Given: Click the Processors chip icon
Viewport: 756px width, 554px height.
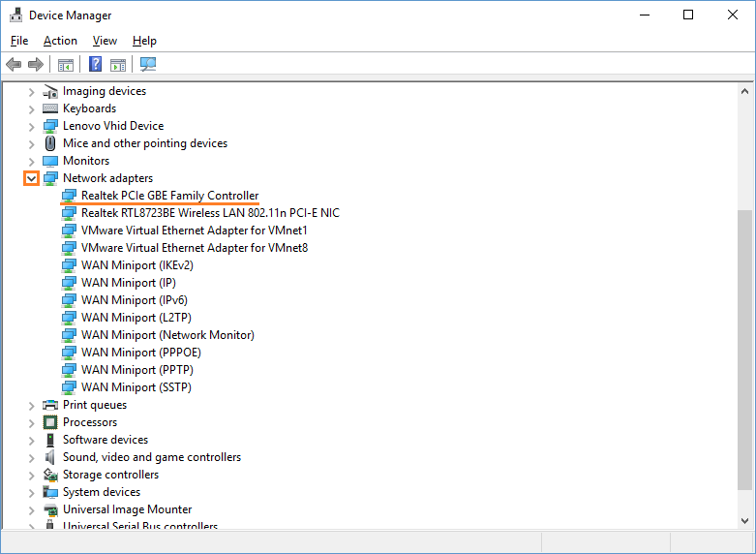Looking at the screenshot, I should tap(50, 422).
